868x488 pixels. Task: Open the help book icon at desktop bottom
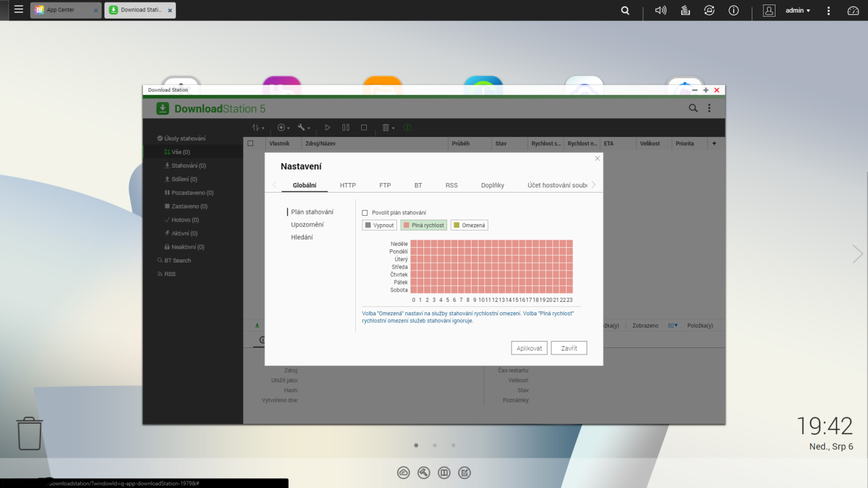[x=444, y=473]
